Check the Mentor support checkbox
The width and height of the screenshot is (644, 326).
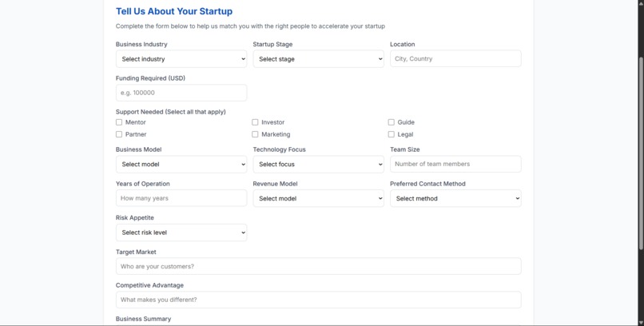coord(119,122)
